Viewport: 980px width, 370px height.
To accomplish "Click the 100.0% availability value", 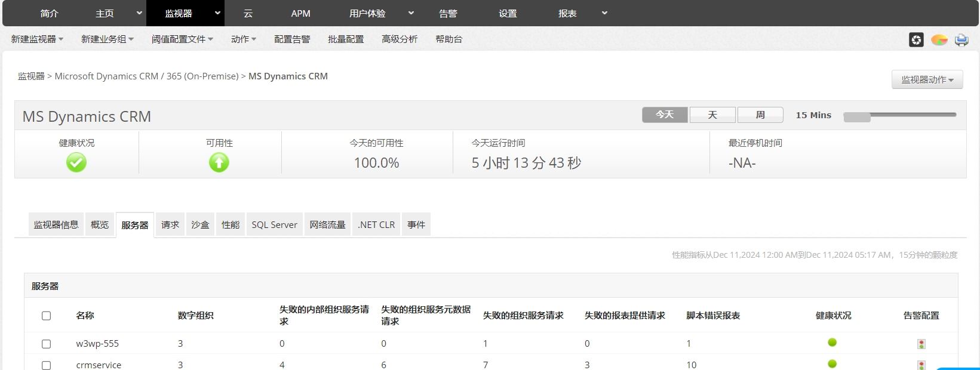I will point(376,163).
